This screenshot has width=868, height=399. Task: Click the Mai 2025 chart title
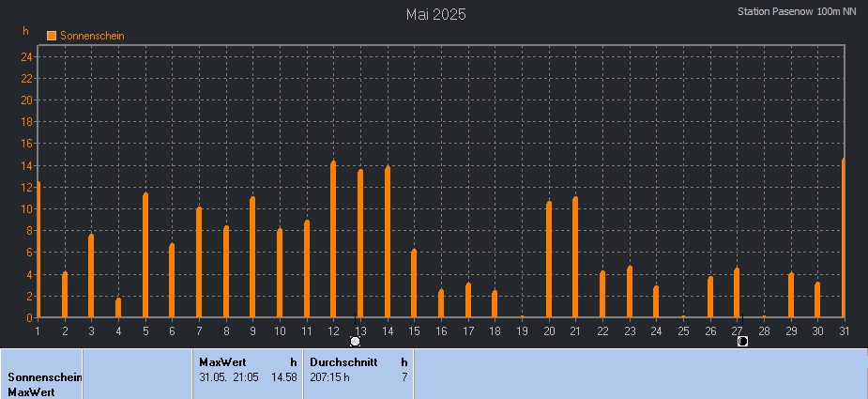click(436, 14)
